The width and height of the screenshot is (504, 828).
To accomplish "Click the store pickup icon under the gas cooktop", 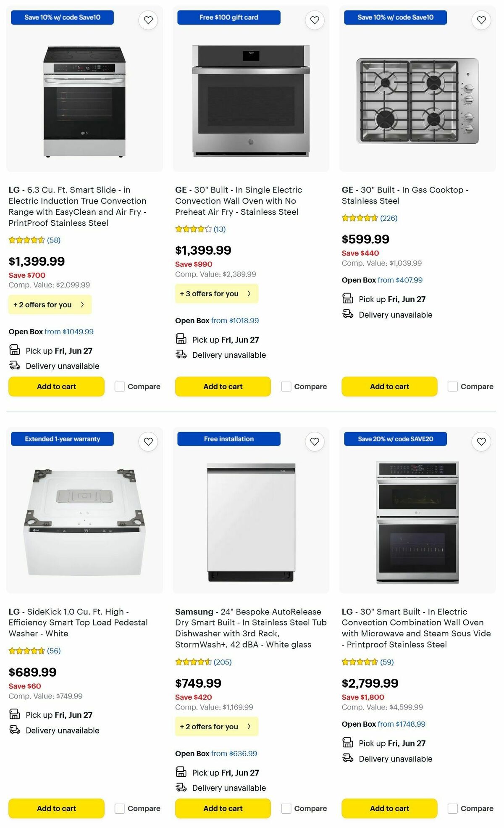I will [x=348, y=299].
